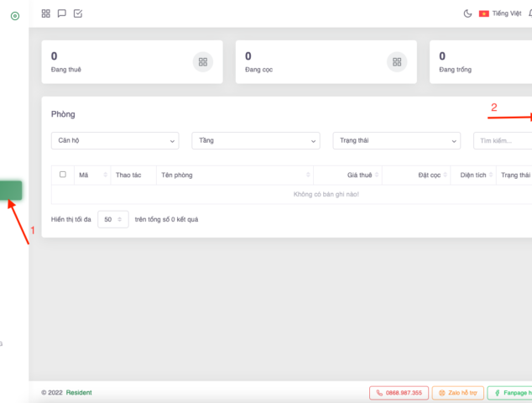Select the highlighted green sidebar menu item
This screenshot has width=532, height=403.
(12, 191)
